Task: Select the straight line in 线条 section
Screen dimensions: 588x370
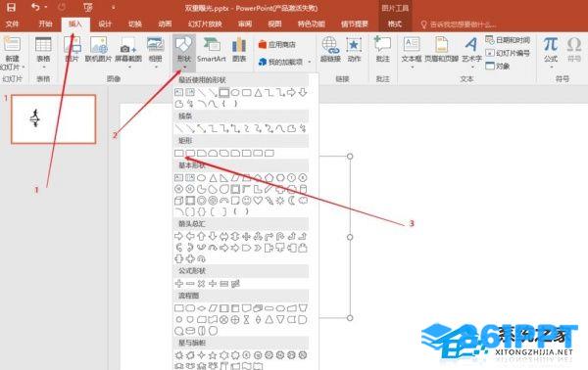Action: 179,128
